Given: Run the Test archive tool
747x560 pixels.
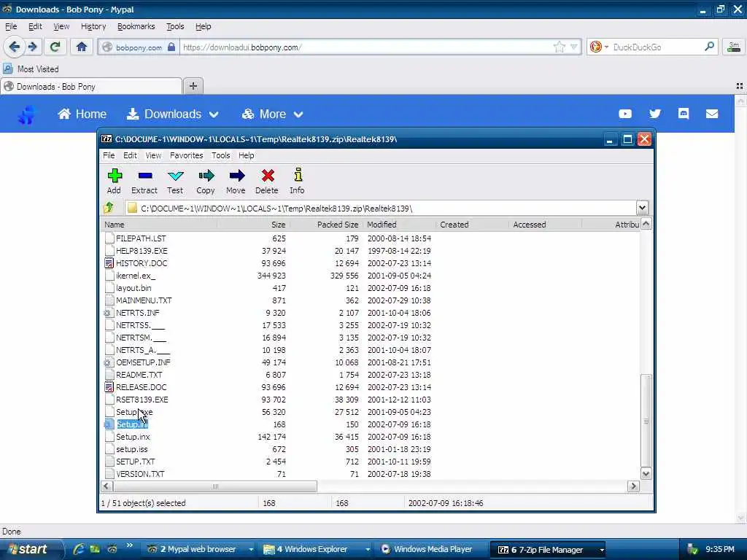Looking at the screenshot, I should pyautogui.click(x=175, y=181).
